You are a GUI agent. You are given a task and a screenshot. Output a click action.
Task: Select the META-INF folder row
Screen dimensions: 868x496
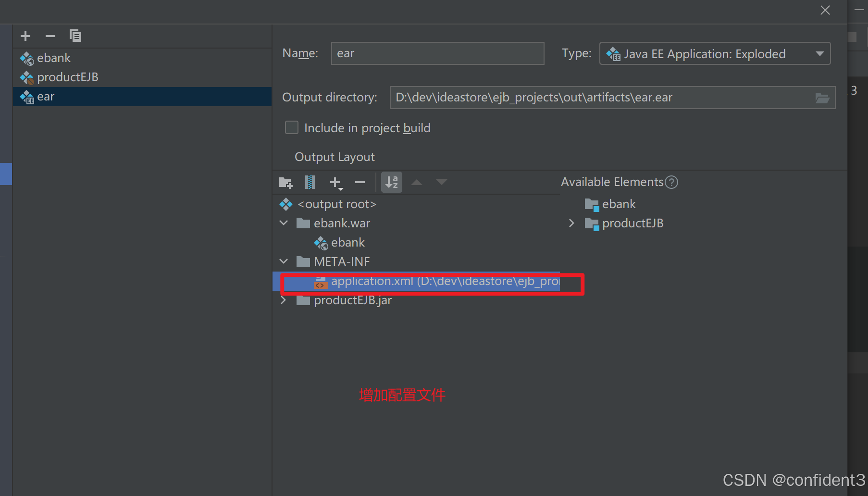coord(416,262)
